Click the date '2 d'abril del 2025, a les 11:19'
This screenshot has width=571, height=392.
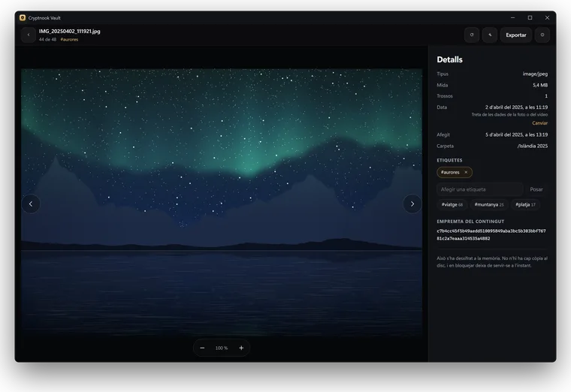coord(516,107)
